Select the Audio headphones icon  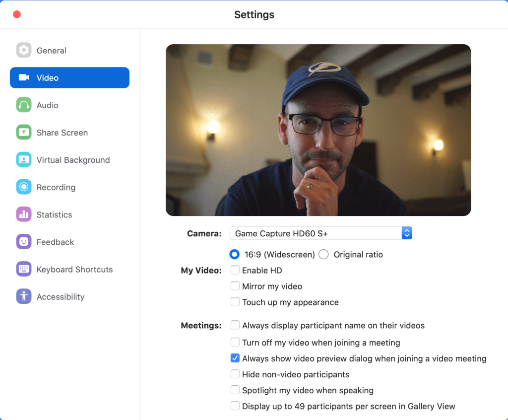coord(24,105)
